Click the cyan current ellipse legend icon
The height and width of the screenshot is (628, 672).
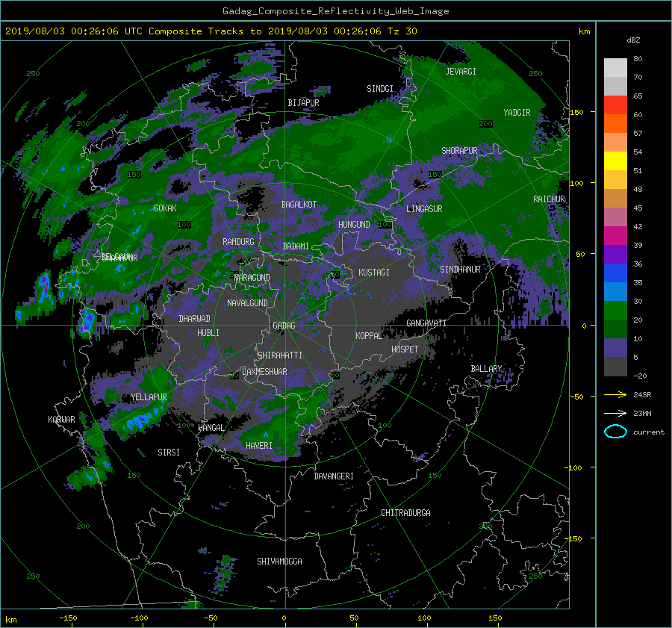(615, 432)
